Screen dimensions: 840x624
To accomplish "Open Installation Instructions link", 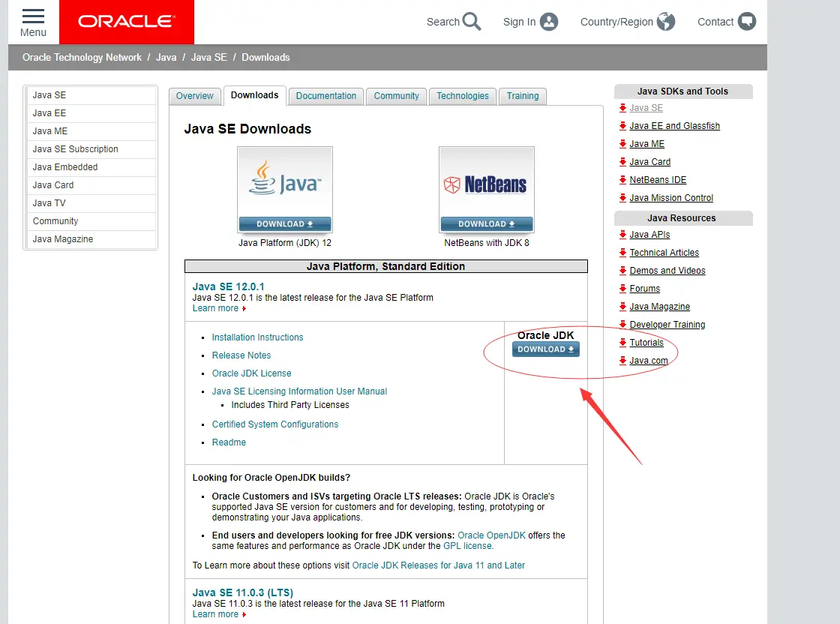I will point(258,337).
